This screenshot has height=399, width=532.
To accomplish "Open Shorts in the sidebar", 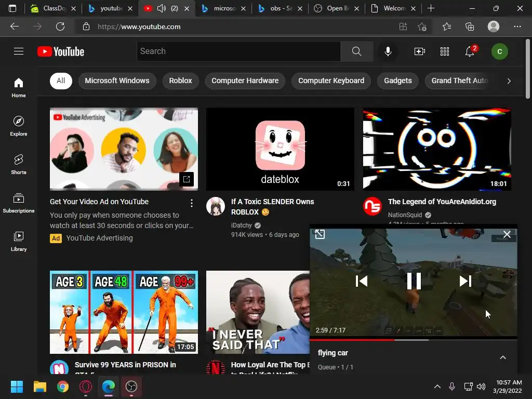I will (x=19, y=164).
